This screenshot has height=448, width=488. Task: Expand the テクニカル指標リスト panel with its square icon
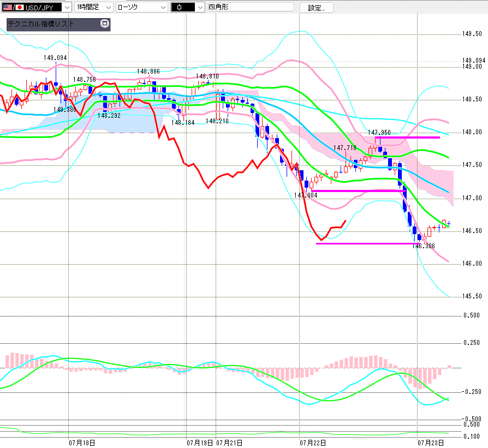pyautogui.click(x=105, y=23)
